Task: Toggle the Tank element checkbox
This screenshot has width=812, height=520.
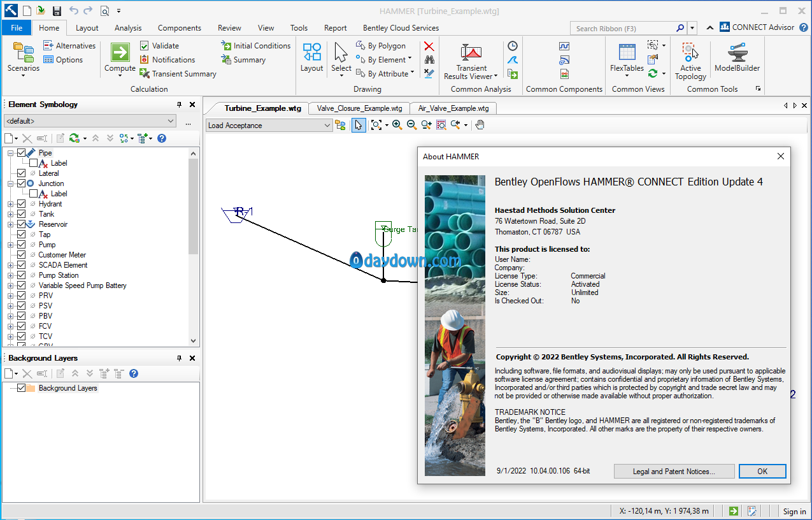Action: [x=22, y=214]
